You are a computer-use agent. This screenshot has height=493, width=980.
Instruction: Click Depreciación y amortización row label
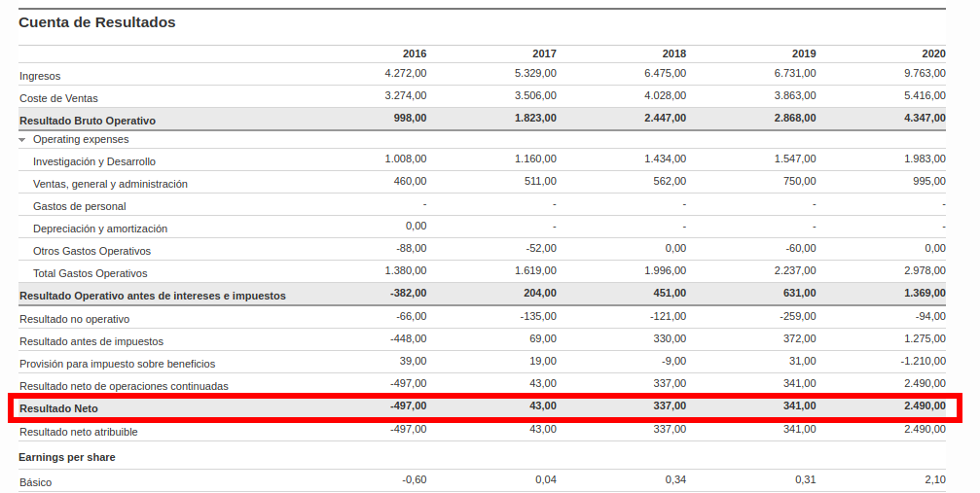coord(100,229)
